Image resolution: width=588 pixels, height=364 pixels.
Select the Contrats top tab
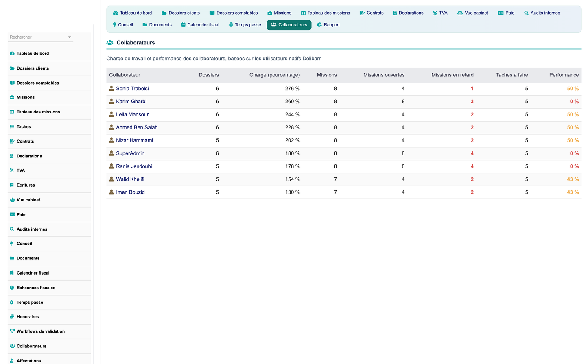pyautogui.click(x=372, y=13)
